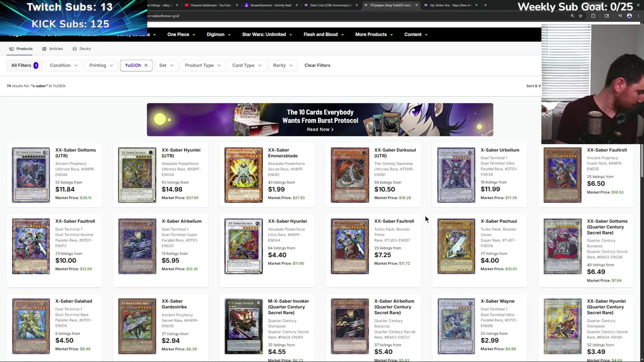Click Clear Filters
The image size is (644, 362).
[x=317, y=65]
